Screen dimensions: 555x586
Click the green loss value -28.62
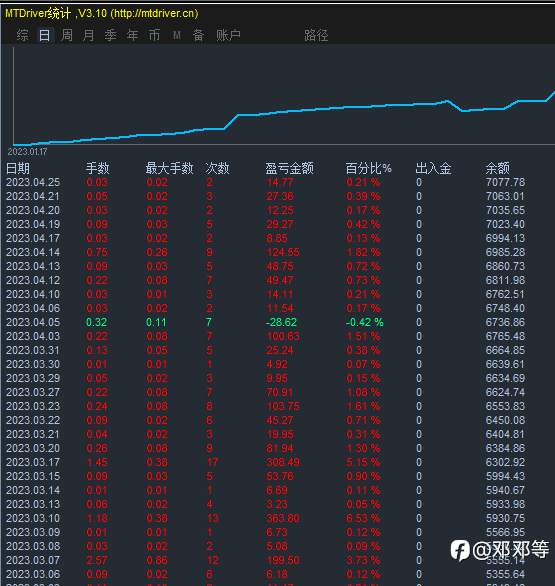tap(281, 322)
